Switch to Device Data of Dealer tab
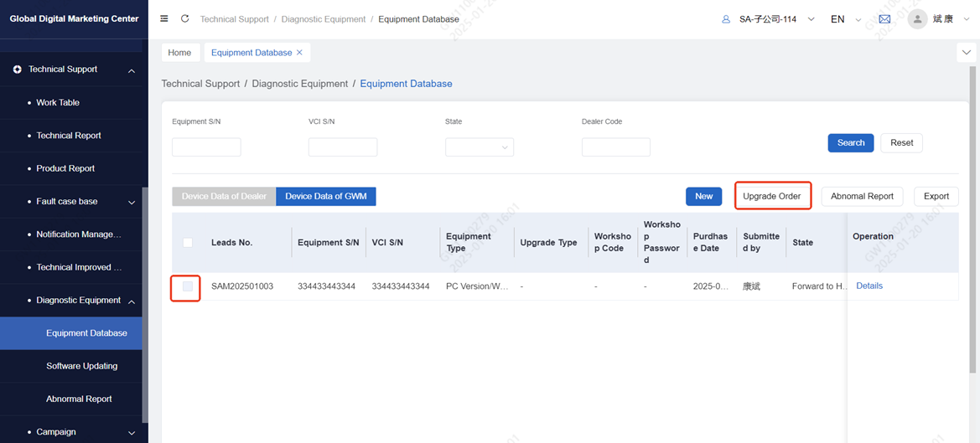980x443 pixels. click(224, 197)
